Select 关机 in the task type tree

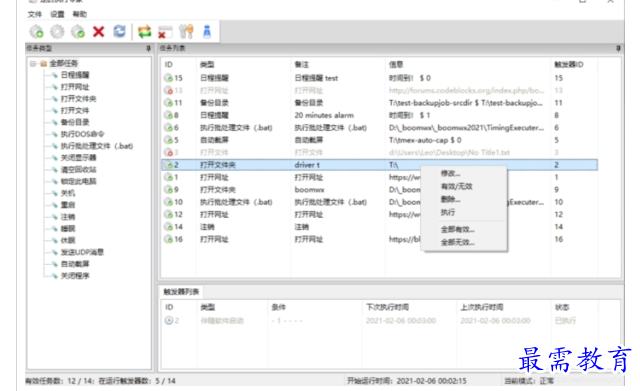pyautogui.click(x=68, y=193)
